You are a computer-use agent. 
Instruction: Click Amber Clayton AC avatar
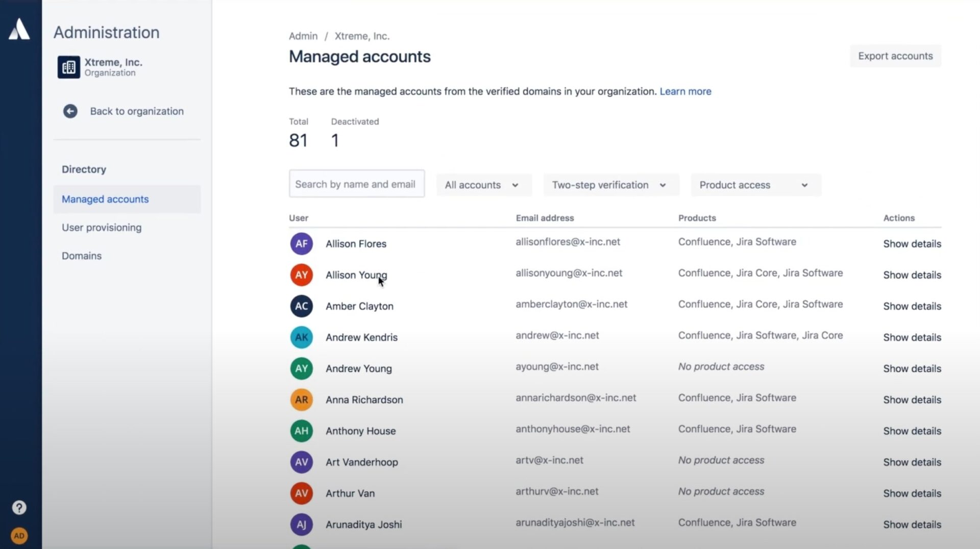click(302, 306)
